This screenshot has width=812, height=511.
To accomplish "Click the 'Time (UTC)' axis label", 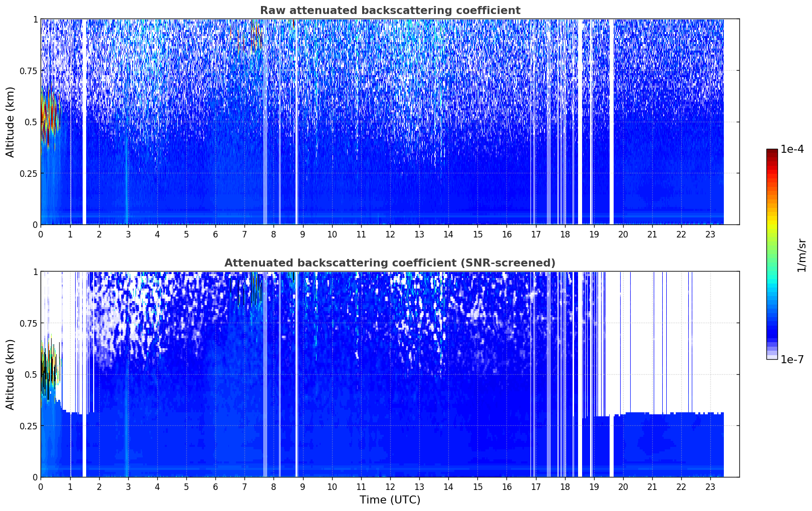I will tap(390, 500).
